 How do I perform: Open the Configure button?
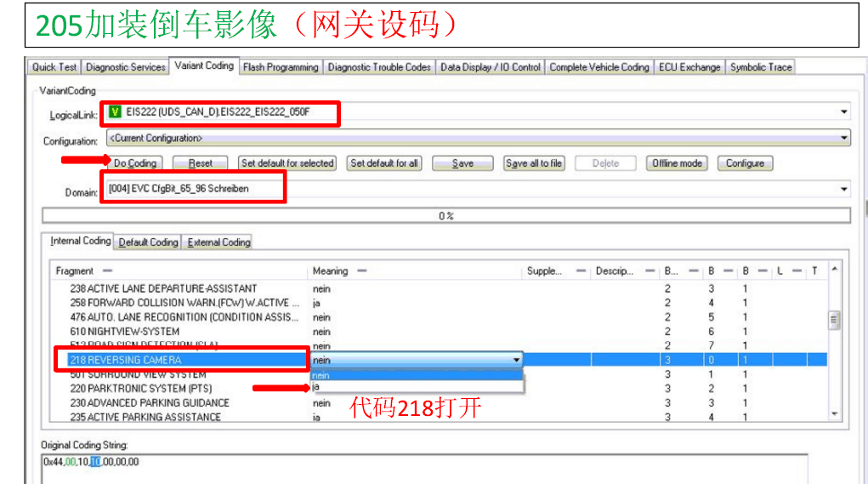tap(745, 163)
